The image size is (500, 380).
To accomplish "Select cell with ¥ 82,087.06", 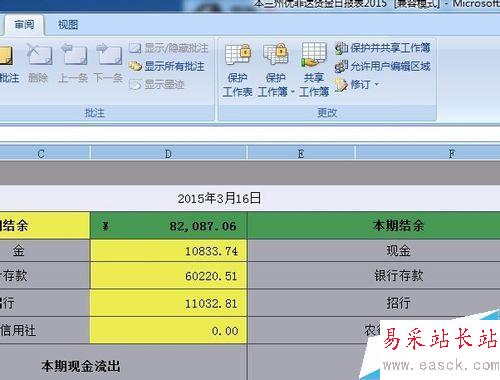I will [168, 226].
